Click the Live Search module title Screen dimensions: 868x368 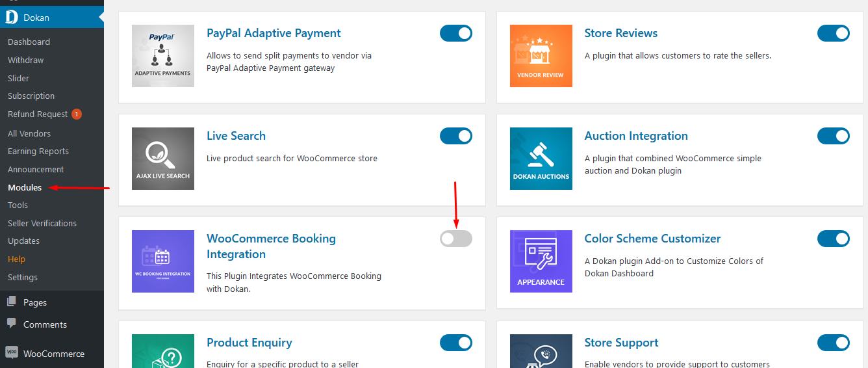[236, 136]
